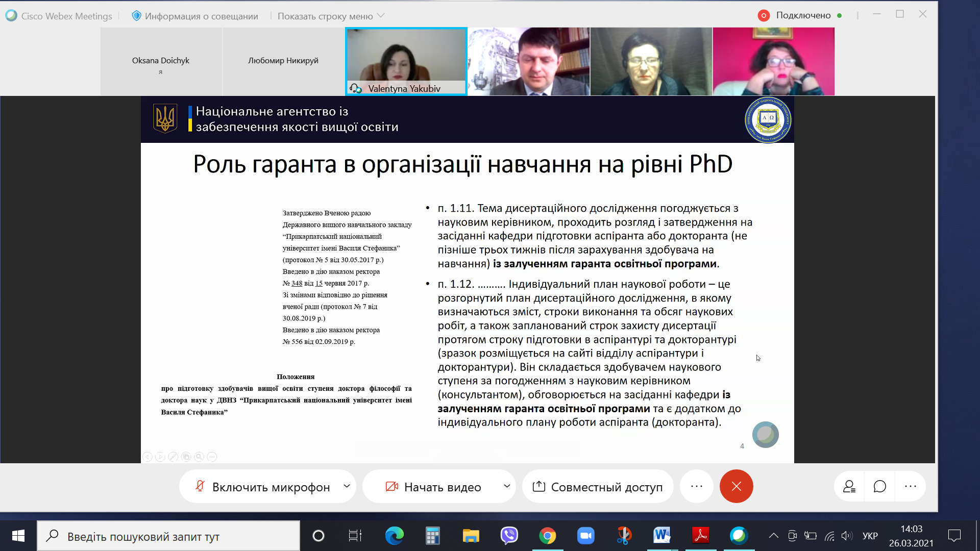
Task: Expand microphone options dropdown arrow
Action: click(347, 486)
